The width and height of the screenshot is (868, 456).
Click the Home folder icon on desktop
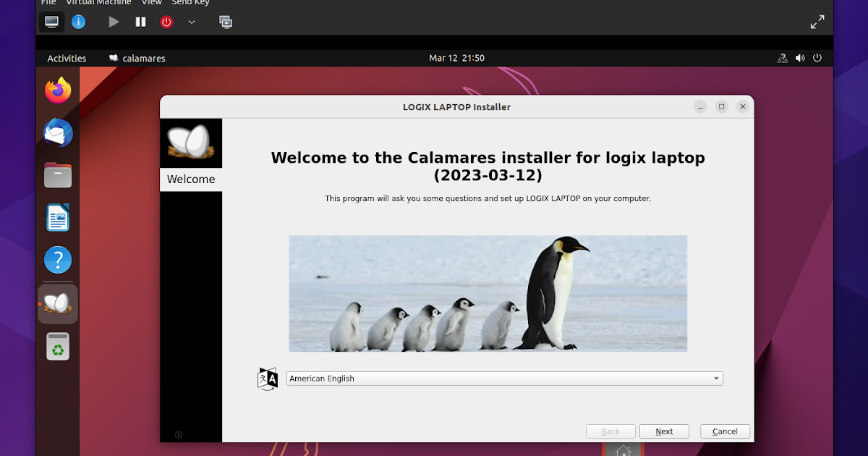tap(623, 448)
